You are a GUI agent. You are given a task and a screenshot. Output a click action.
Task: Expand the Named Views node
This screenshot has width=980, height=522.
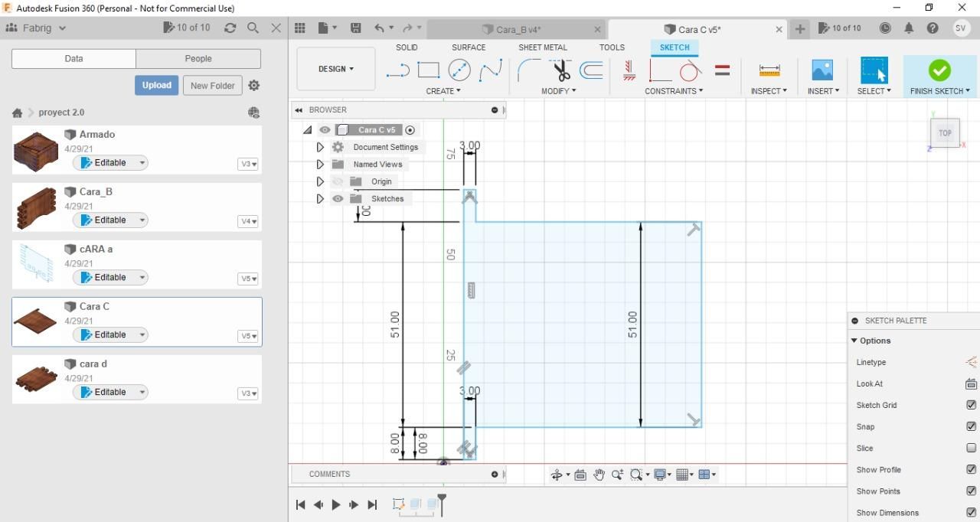point(320,164)
